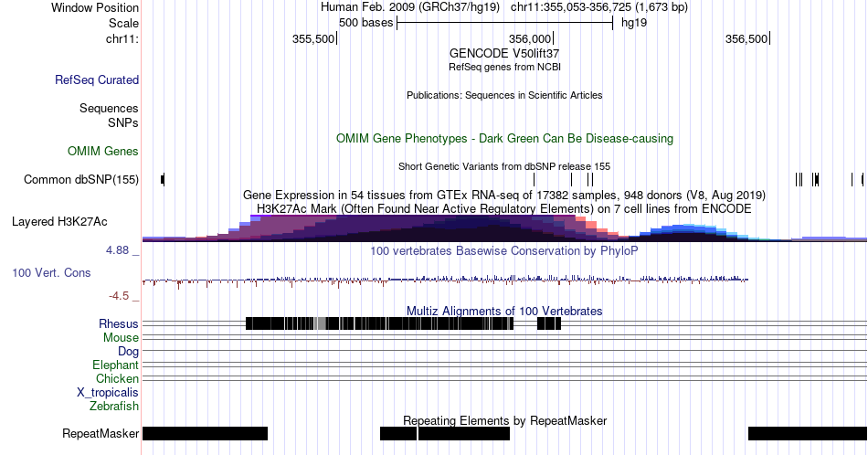
Task: Click the Sequences track label
Action: 109,108
